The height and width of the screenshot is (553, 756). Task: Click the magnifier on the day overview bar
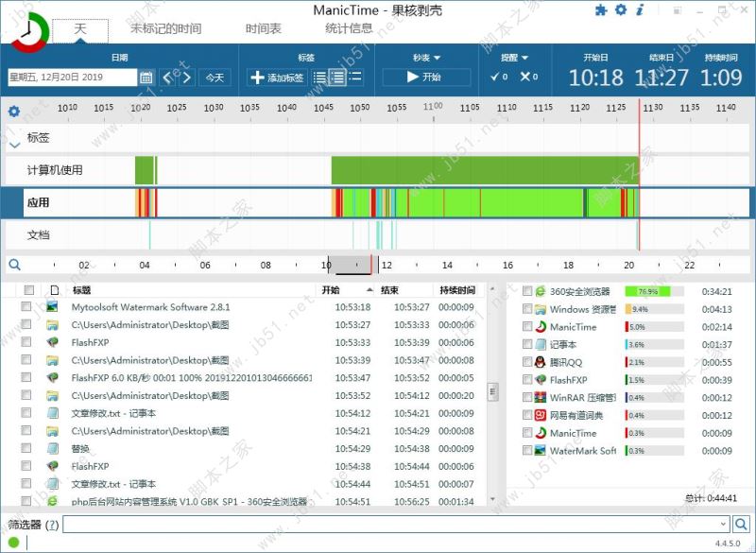pos(14,264)
